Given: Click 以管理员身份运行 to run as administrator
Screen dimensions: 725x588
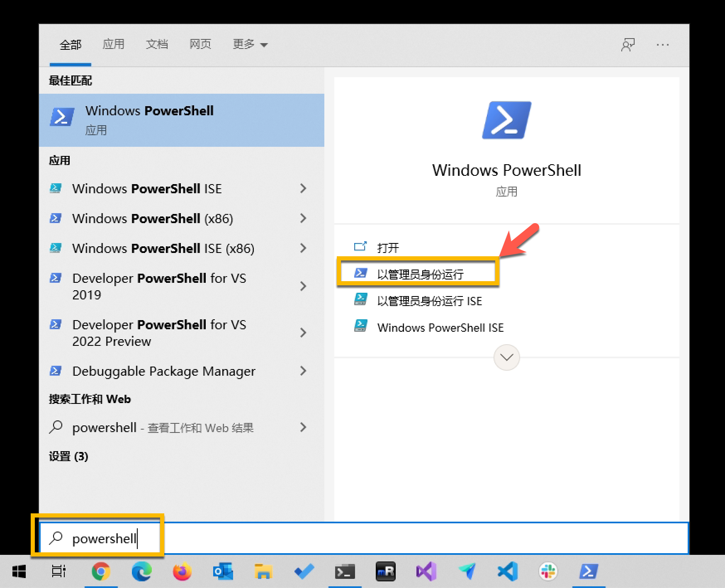Looking at the screenshot, I should coord(420,274).
